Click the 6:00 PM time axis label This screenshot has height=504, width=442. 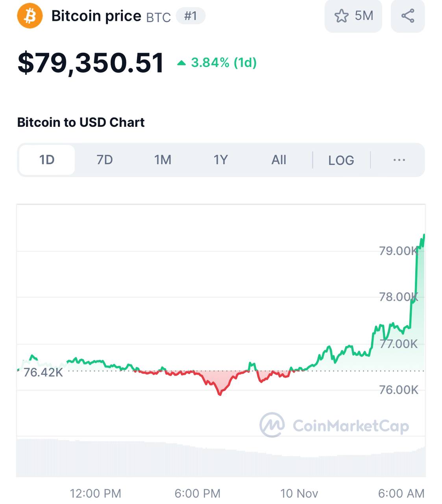[x=197, y=493]
